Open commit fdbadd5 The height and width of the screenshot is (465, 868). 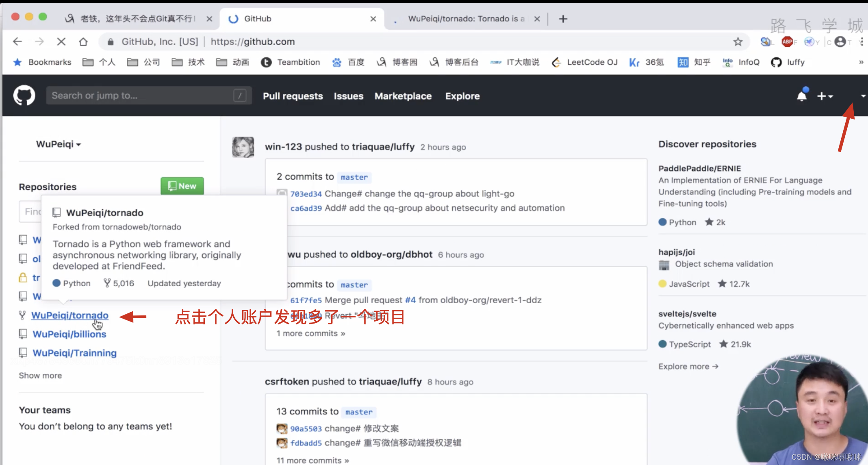click(x=306, y=443)
